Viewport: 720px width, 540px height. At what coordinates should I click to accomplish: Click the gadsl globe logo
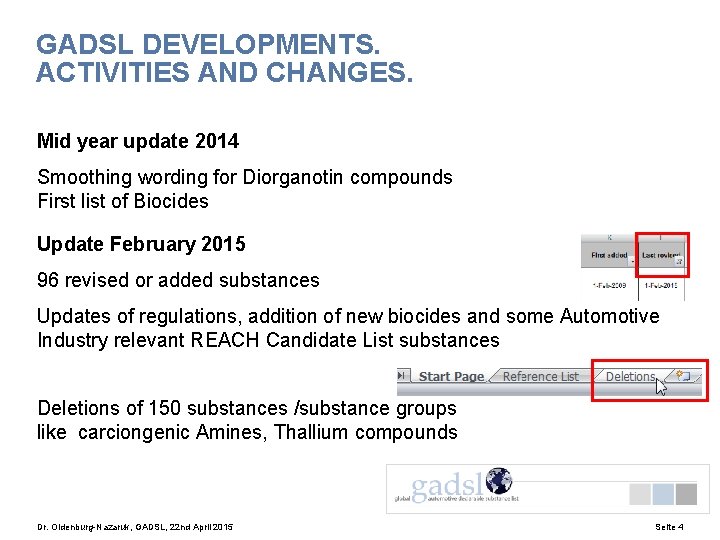(499, 481)
